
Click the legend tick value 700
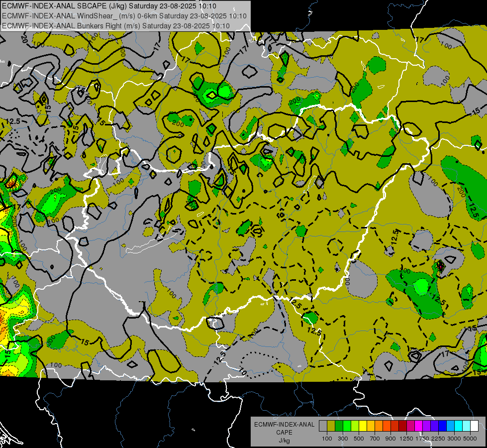375,439
